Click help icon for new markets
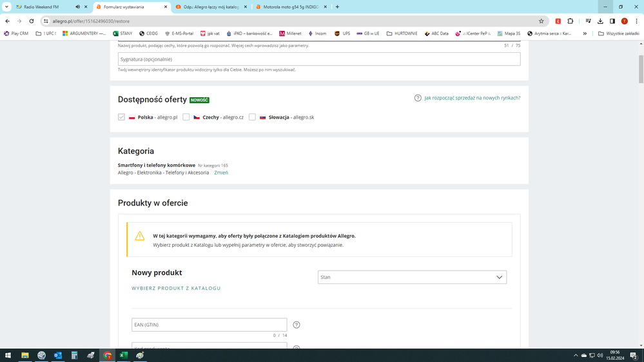Image resolution: width=644 pixels, height=362 pixels. pyautogui.click(x=418, y=98)
